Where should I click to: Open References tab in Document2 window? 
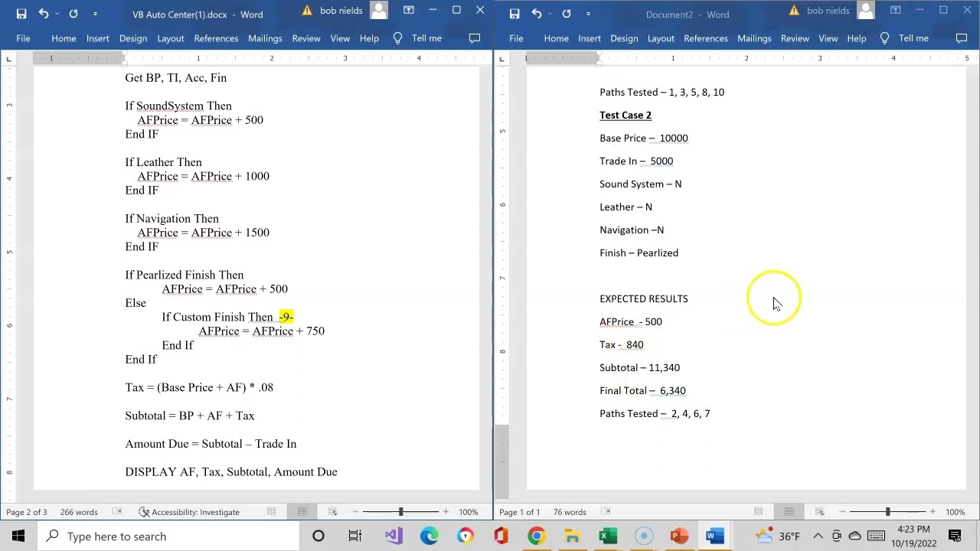click(706, 38)
